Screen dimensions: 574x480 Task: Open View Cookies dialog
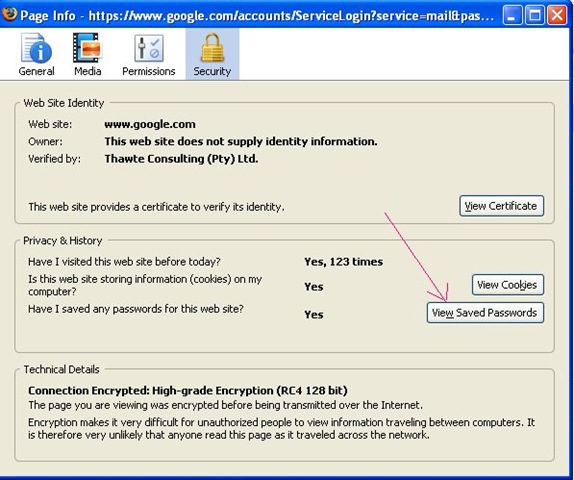point(507,284)
